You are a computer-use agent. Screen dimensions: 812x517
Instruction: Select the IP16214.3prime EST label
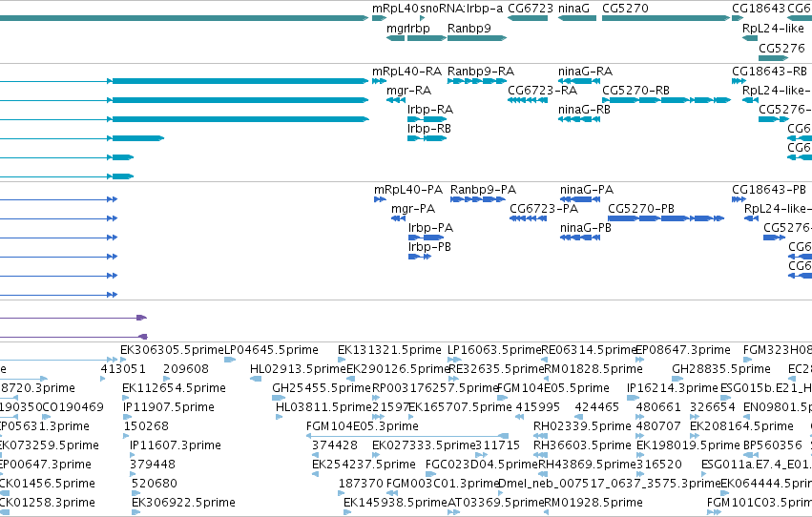[x=672, y=388]
